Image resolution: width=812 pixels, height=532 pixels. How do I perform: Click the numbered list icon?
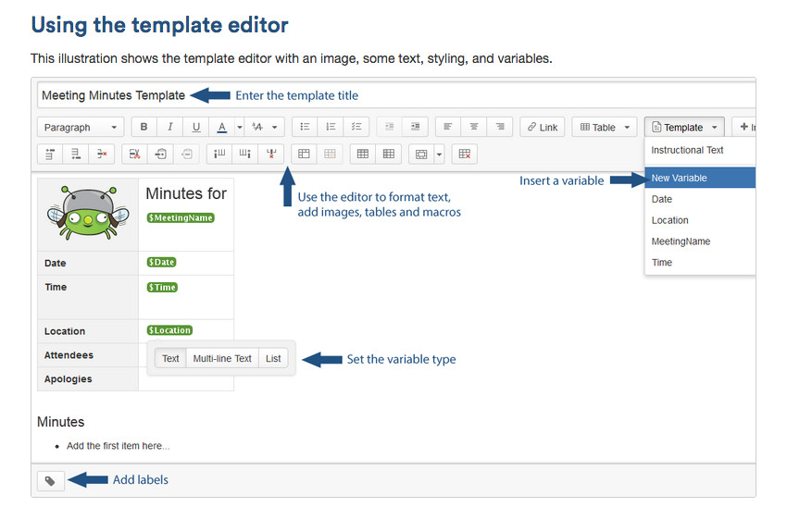tap(331, 127)
